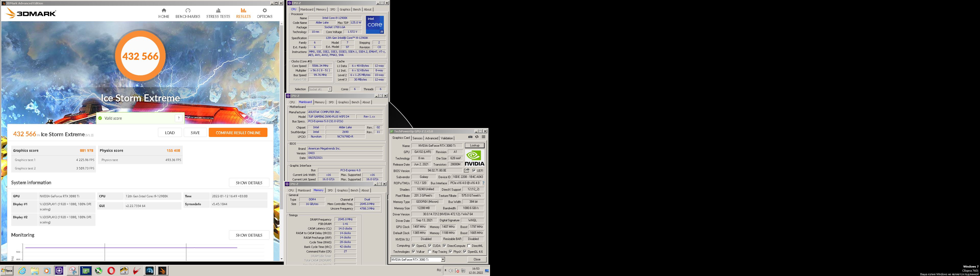Click the 3DMark scrollbar down arrow
The image size is (980, 276).
(281, 259)
